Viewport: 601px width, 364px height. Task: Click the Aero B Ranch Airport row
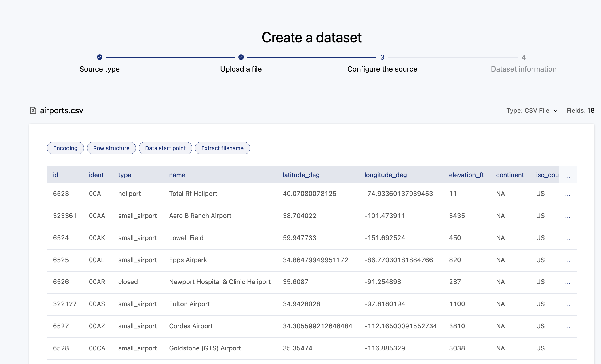click(x=200, y=216)
